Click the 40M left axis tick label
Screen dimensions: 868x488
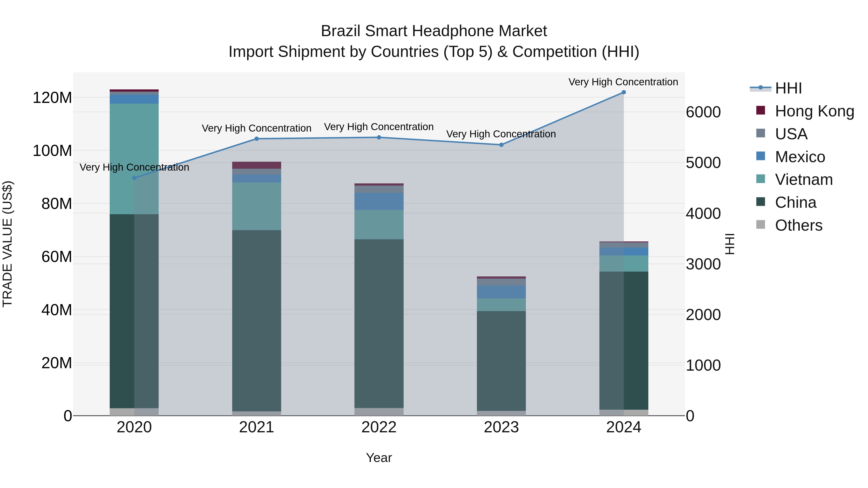click(x=57, y=310)
